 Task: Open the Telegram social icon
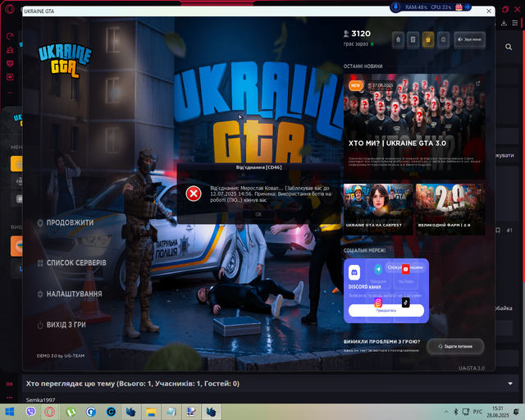pyautogui.click(x=378, y=269)
